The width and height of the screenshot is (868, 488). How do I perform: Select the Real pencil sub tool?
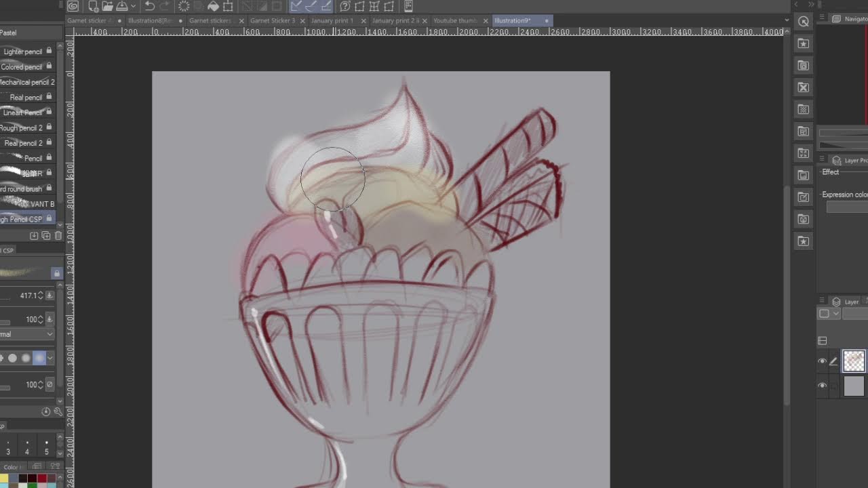[x=27, y=97]
